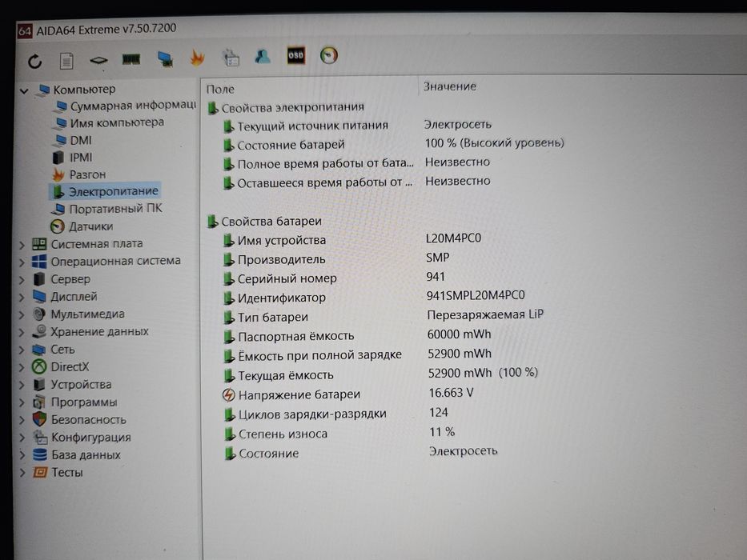This screenshot has width=747, height=560.
Task: Select the Серийный номер row
Action: (335, 278)
